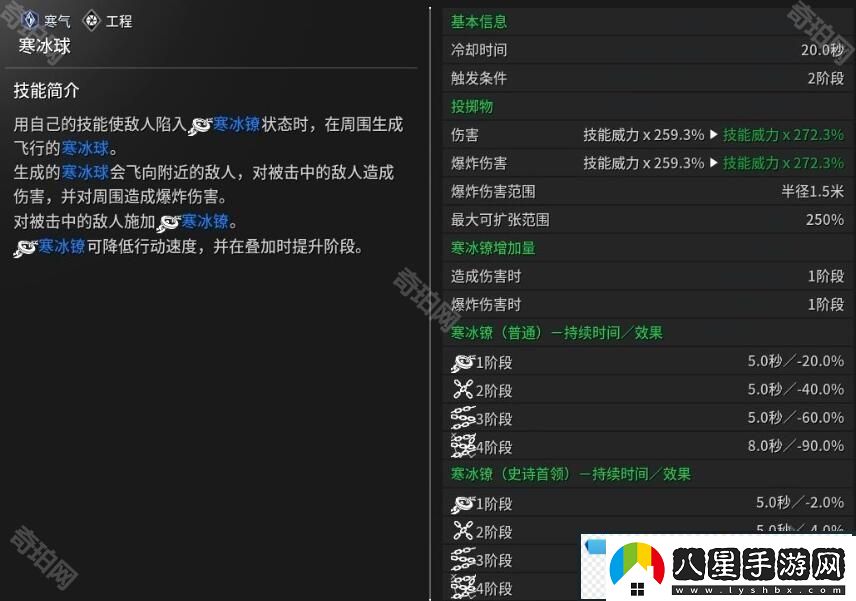
Task: Click the 8.0秒／-90.0% value
Action: click(796, 446)
